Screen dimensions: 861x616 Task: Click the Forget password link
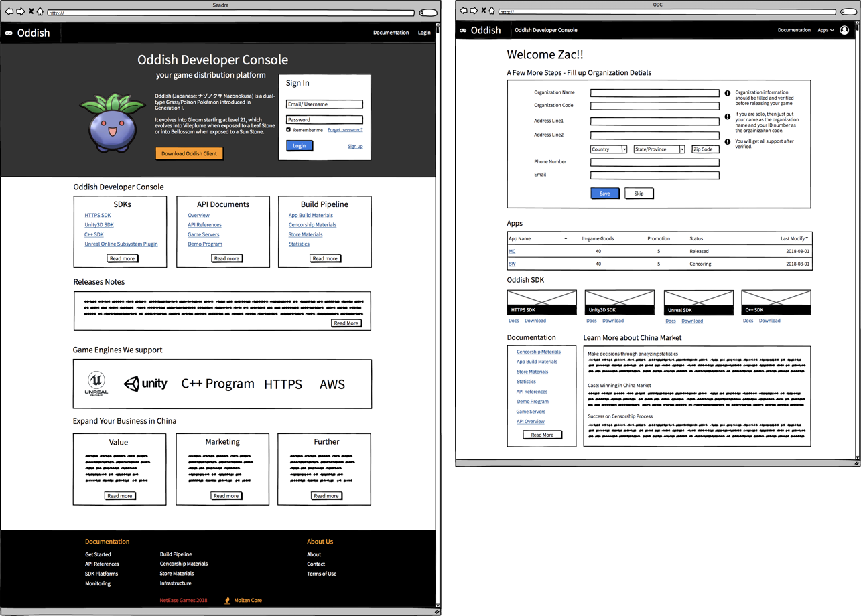pyautogui.click(x=345, y=130)
